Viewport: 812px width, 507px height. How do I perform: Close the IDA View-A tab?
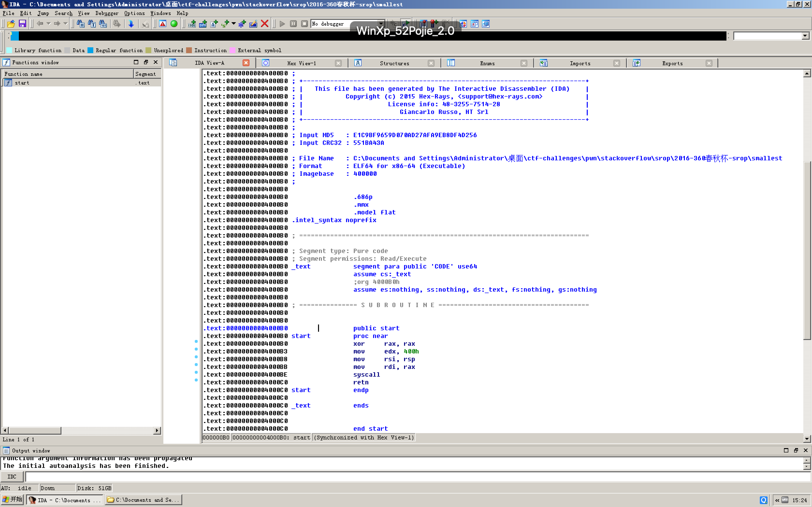246,63
